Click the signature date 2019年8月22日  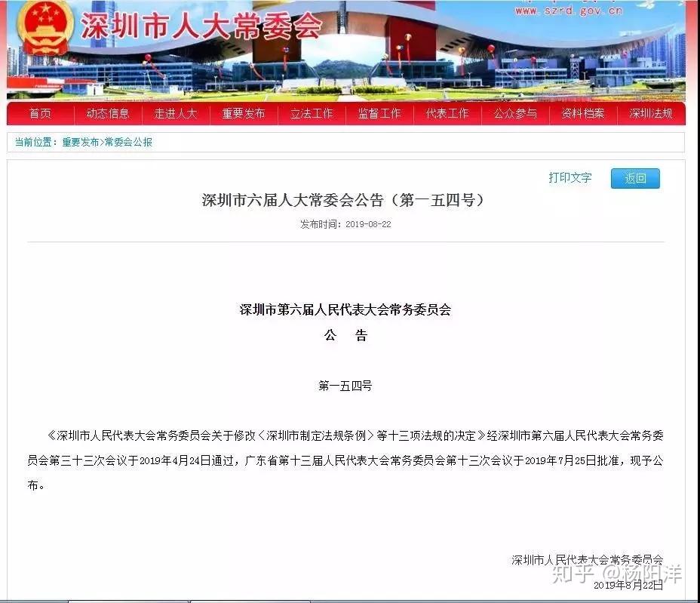click(628, 585)
